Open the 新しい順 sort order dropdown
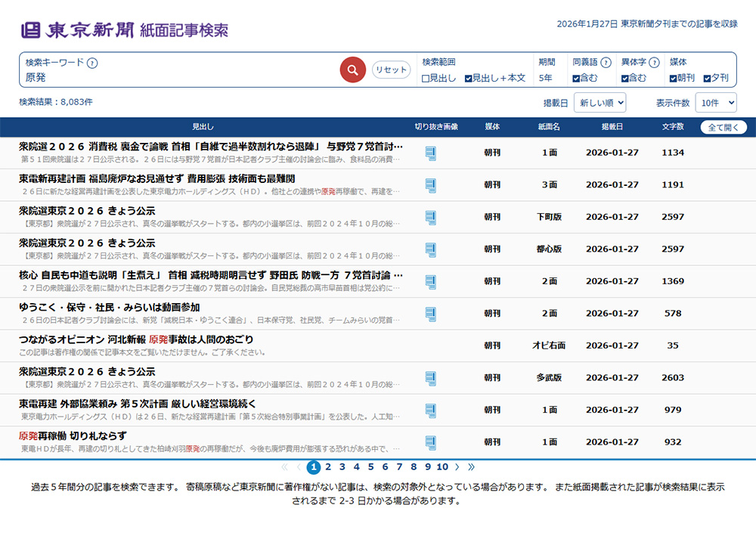 pos(600,103)
